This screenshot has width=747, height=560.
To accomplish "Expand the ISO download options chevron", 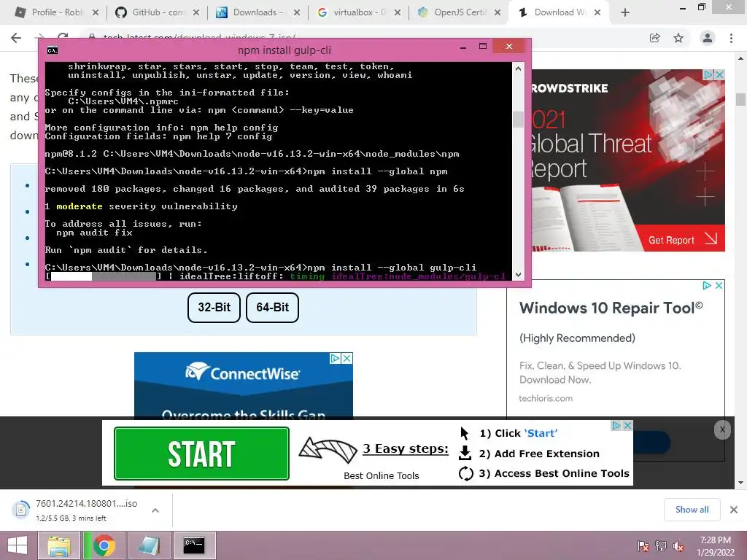I will 155,510.
